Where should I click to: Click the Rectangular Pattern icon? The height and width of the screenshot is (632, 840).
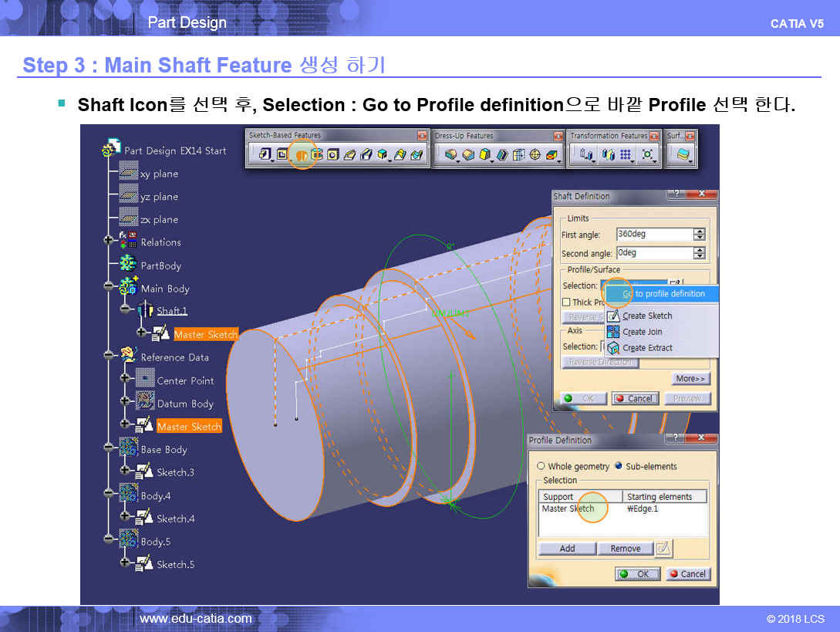tap(626, 155)
